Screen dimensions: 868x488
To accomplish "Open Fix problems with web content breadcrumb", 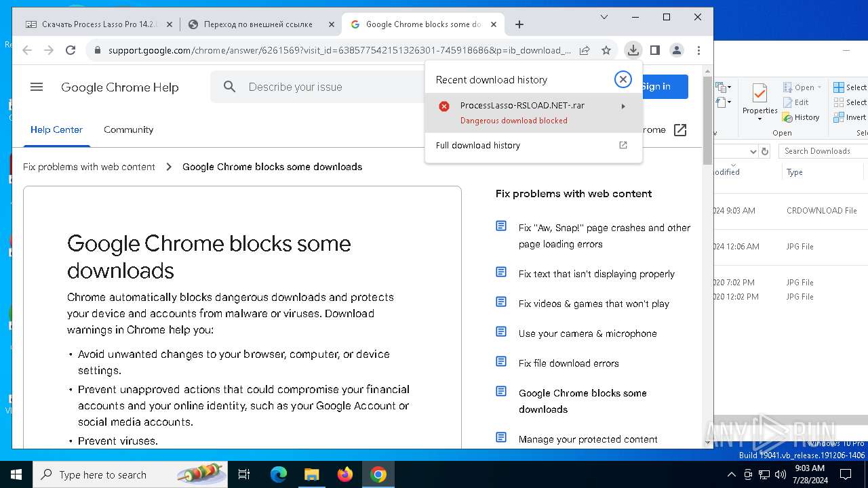I will point(89,167).
